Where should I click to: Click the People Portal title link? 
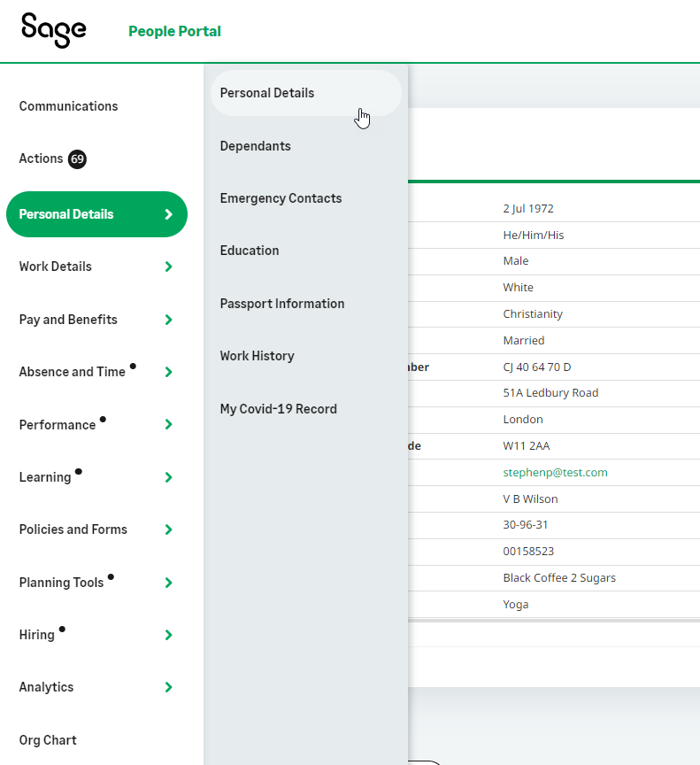(174, 32)
